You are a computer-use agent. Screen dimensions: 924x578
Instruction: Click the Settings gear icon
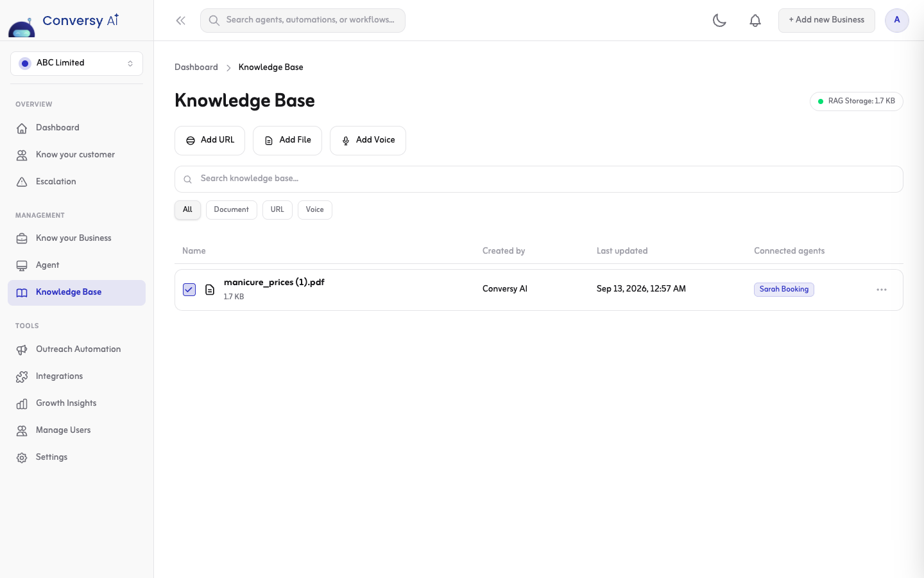pyautogui.click(x=22, y=457)
